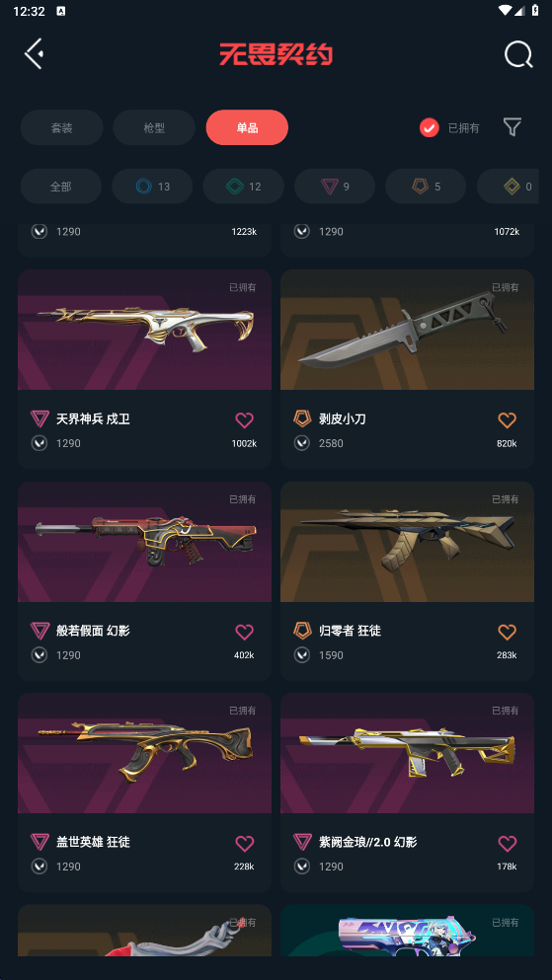This screenshot has width=552, height=980.
Task: Switch to the 套装 tab
Action: [62, 127]
